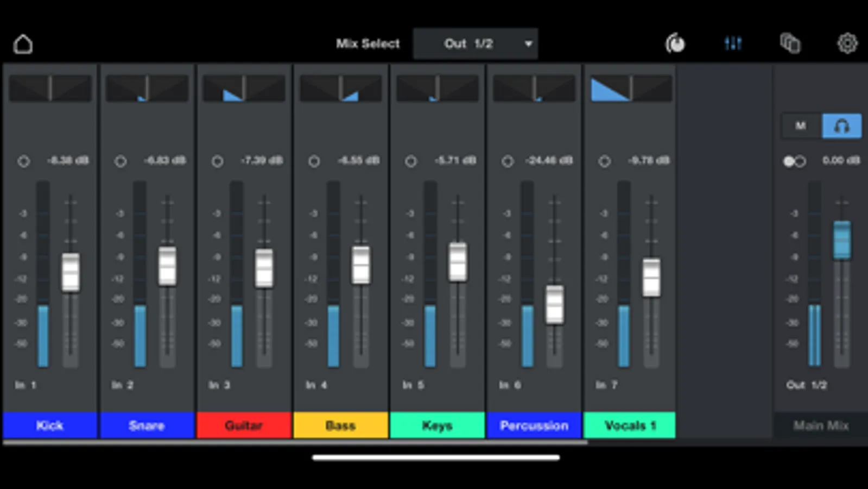The height and width of the screenshot is (489, 868).
Task: Click the Bass fader handle
Action: click(361, 265)
